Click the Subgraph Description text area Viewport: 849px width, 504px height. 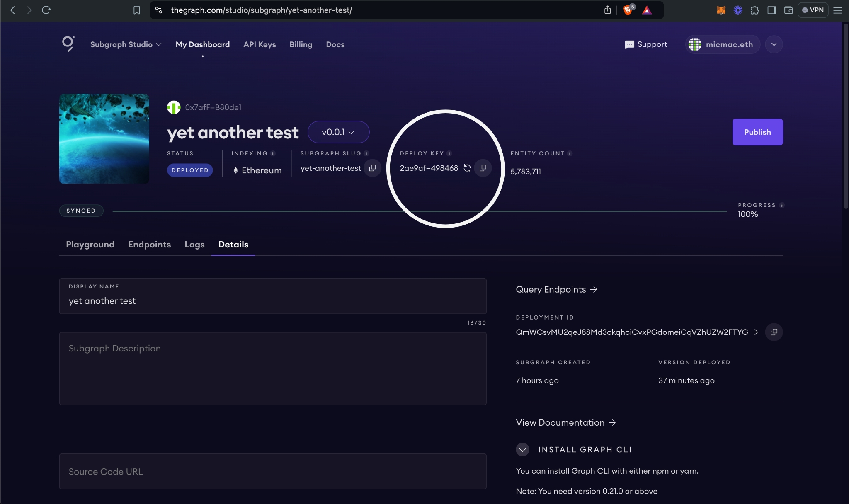(272, 368)
